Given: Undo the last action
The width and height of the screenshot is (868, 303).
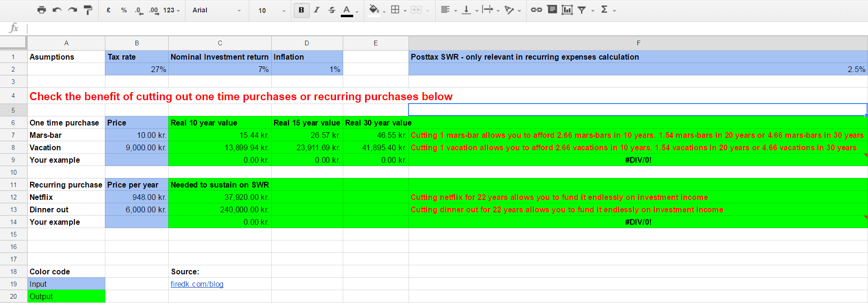Looking at the screenshot, I should [57, 10].
